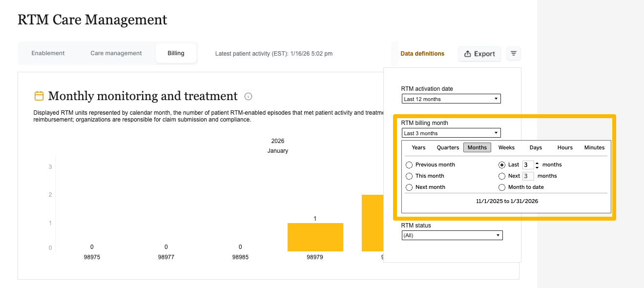Click the 98975 axis label
The width and height of the screenshot is (644, 288).
(92, 257)
